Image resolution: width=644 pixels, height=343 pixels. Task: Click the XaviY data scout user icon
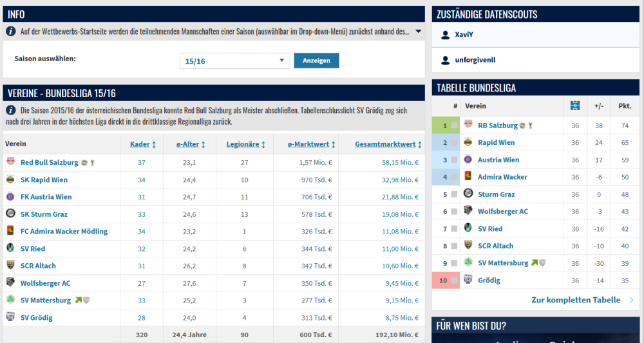click(x=445, y=35)
